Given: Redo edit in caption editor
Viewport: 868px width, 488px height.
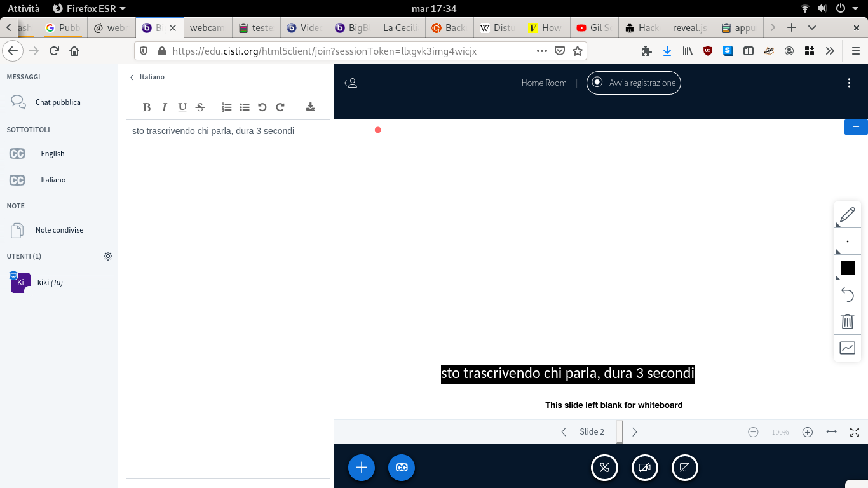Looking at the screenshot, I should 280,107.
